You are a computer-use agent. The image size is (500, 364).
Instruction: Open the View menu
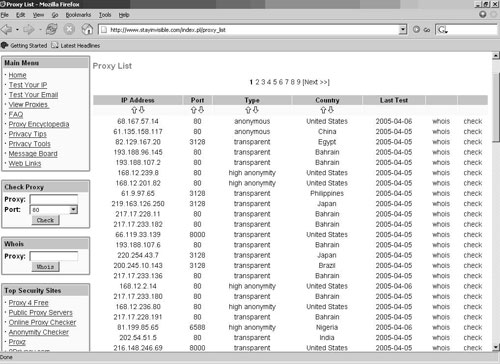[38, 15]
